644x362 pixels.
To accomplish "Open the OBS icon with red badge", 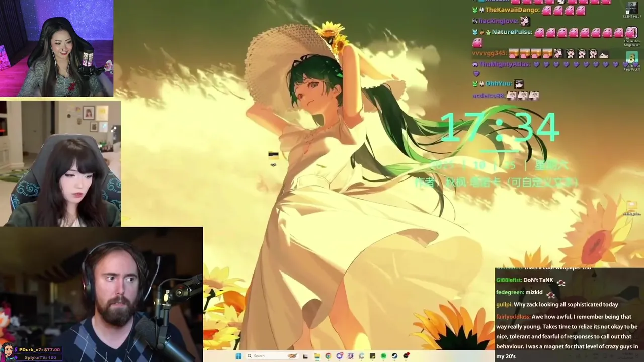I will [x=406, y=356].
